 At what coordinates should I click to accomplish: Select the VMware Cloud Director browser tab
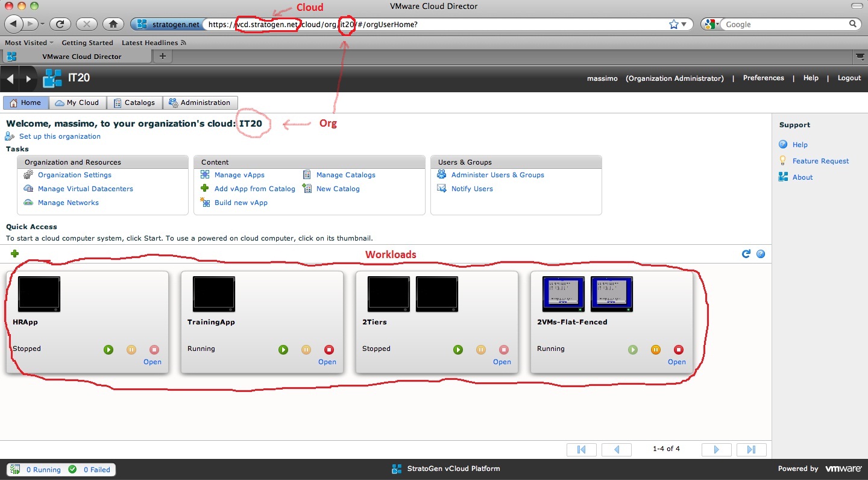(x=77, y=56)
